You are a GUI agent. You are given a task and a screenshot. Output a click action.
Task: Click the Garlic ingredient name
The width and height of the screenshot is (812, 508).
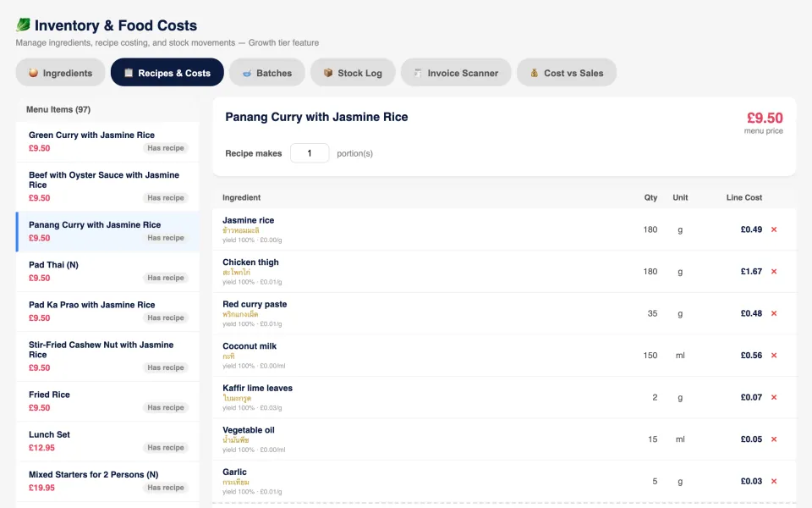[x=234, y=472]
